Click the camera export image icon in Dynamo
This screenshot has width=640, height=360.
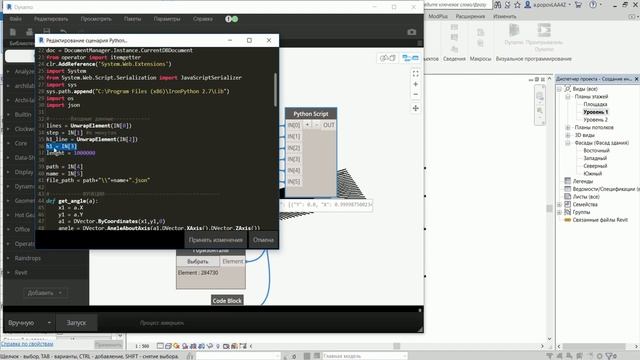click(411, 32)
